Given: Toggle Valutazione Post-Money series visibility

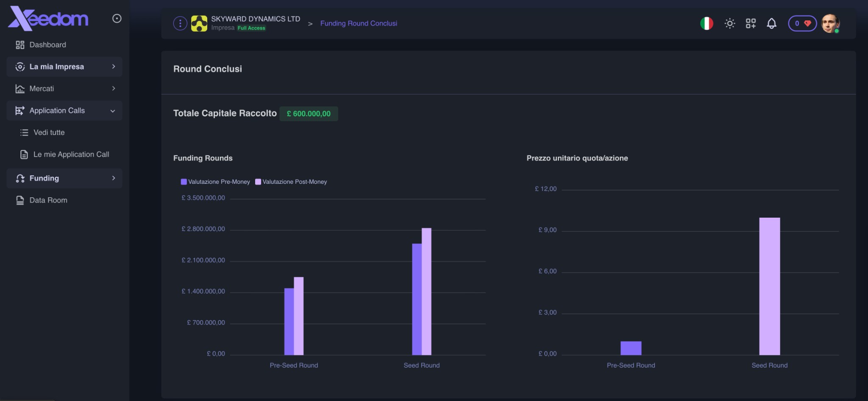Looking at the screenshot, I should coord(292,182).
